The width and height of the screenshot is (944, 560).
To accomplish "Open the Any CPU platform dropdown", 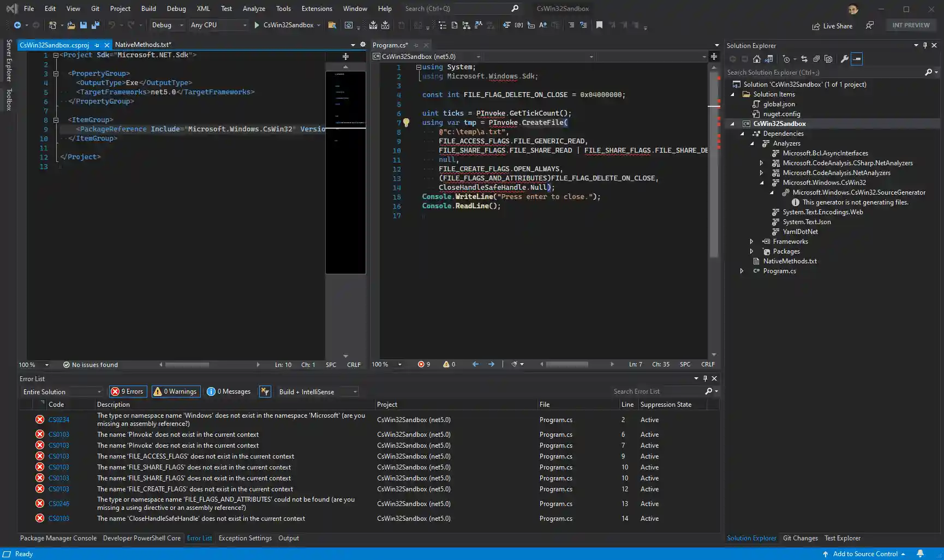I will click(x=245, y=25).
